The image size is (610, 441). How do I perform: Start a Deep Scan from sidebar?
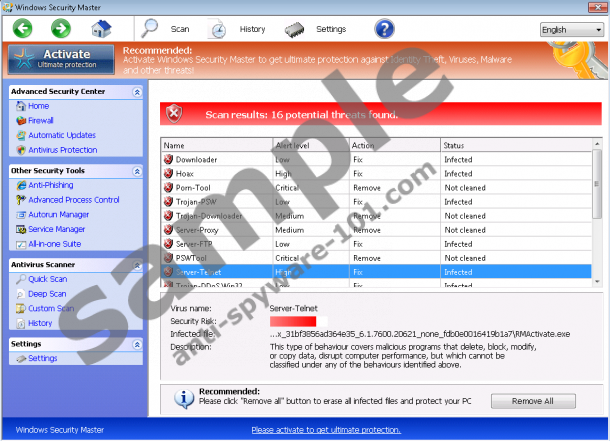(47, 294)
